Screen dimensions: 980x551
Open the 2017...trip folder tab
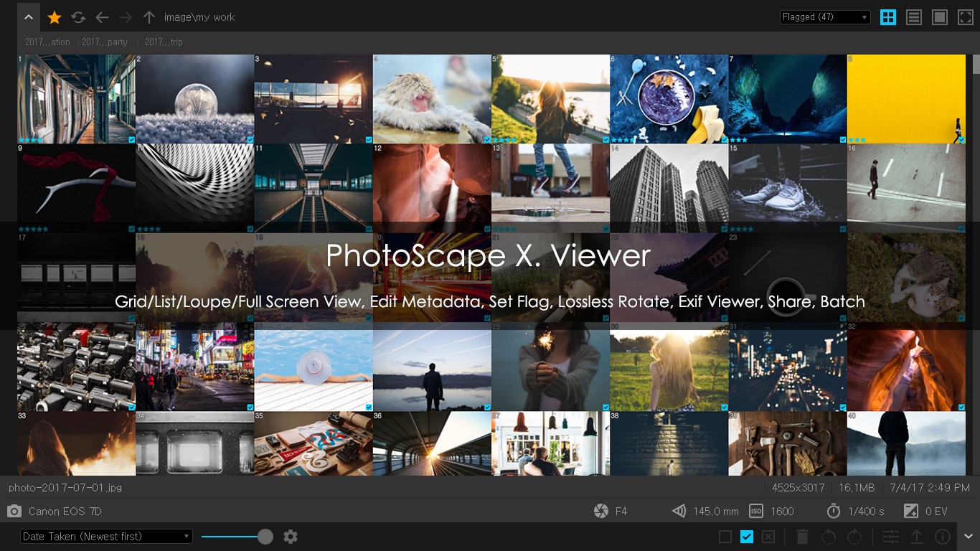click(163, 42)
